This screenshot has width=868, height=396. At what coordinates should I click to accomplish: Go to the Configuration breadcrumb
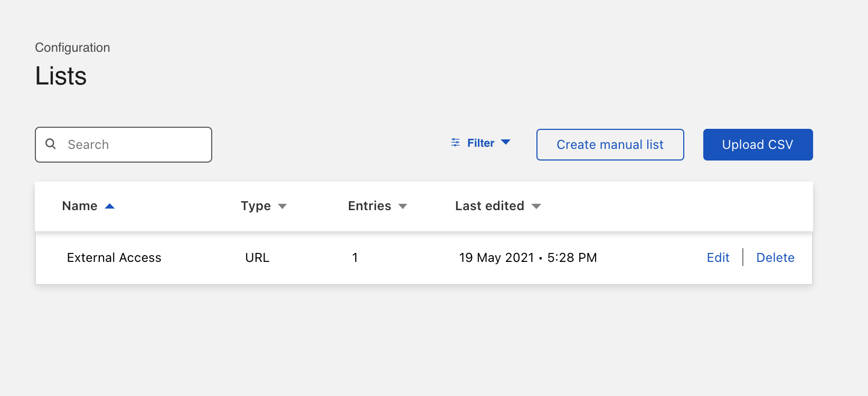[x=72, y=48]
